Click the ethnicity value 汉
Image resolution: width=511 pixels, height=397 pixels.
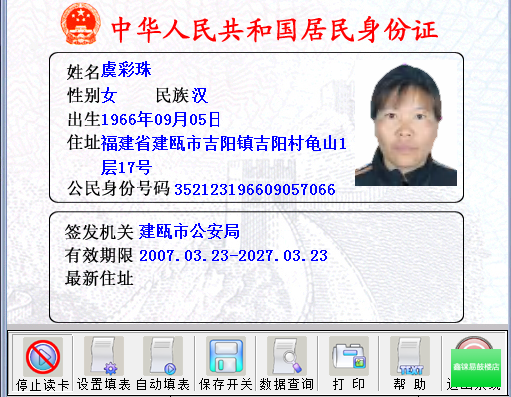200,96
